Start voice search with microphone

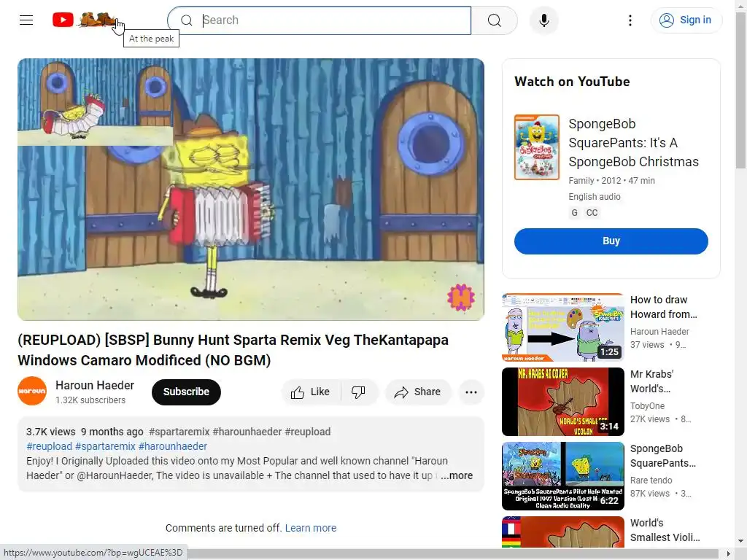coord(544,20)
